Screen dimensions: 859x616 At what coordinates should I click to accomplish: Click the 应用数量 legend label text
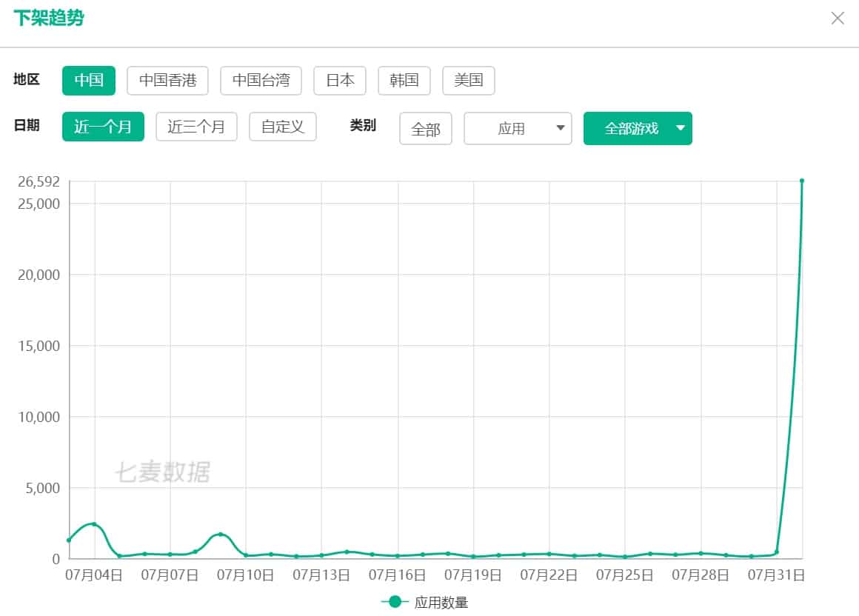coord(441,603)
